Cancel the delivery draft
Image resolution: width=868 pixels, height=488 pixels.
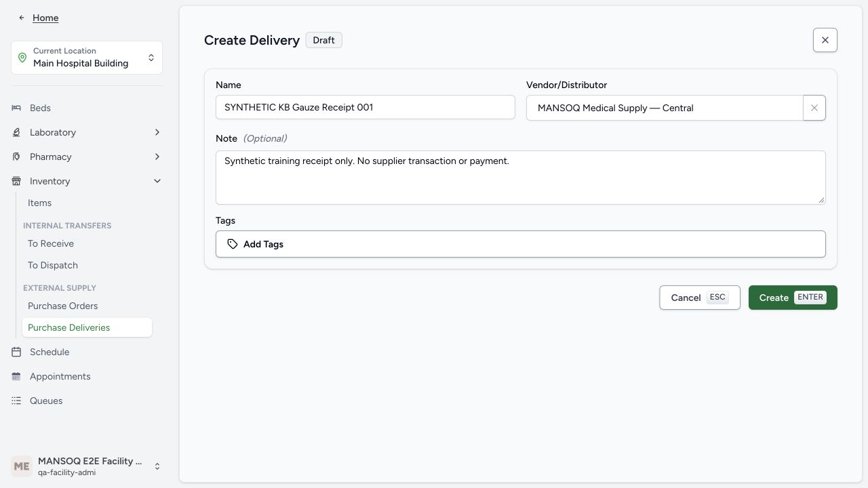699,298
